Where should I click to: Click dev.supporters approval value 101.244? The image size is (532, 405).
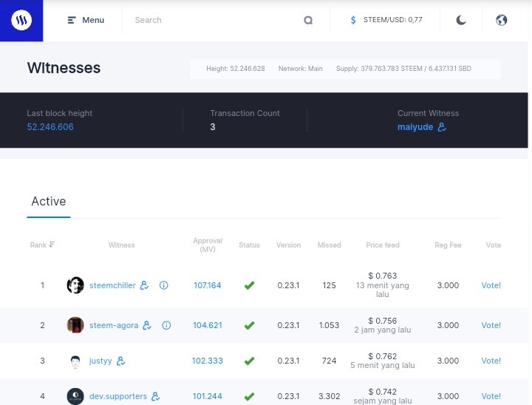point(208,396)
